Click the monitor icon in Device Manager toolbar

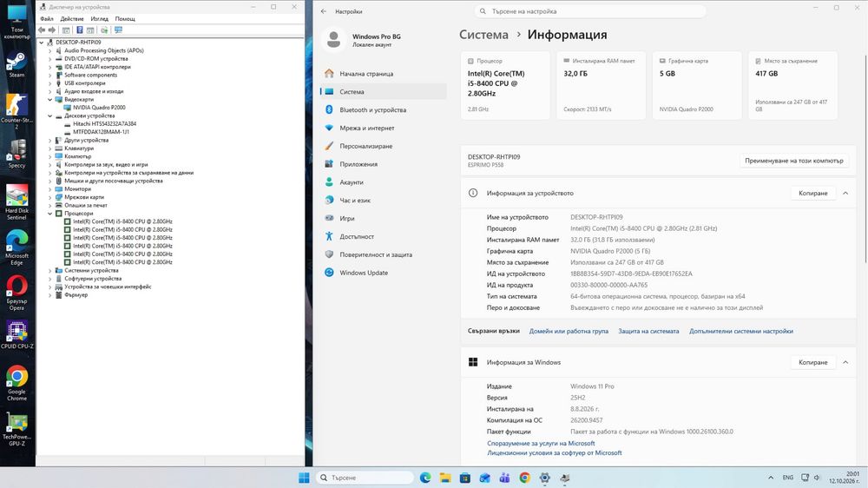(118, 30)
